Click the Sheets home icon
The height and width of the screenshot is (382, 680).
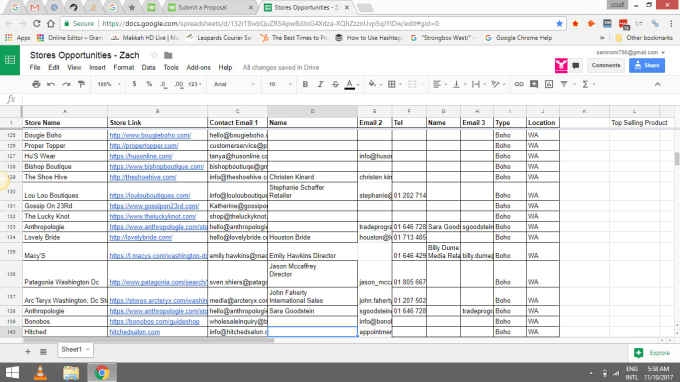10,60
